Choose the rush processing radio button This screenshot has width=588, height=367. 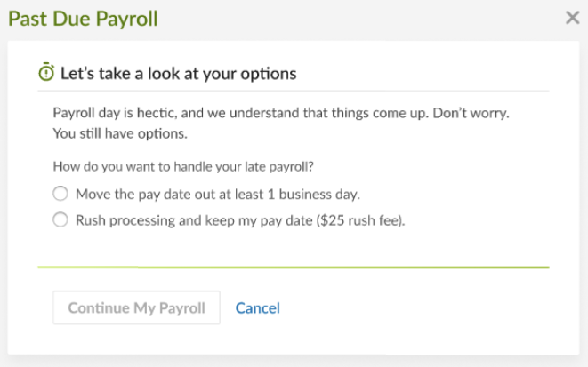click(60, 219)
